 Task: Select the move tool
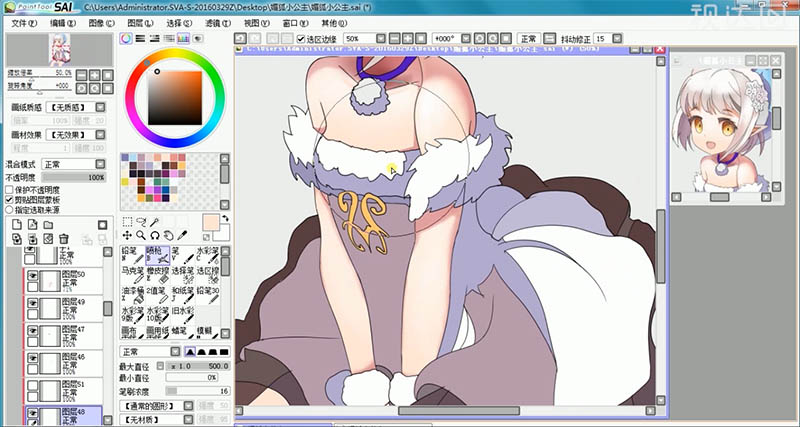tap(128, 235)
